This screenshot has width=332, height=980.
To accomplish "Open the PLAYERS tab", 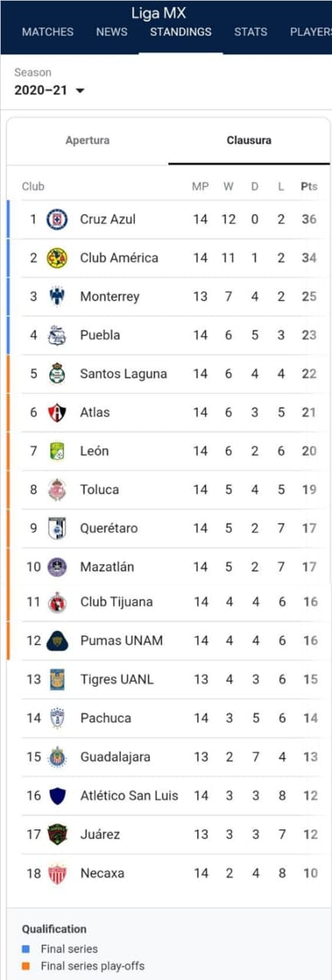I will pyautogui.click(x=311, y=32).
